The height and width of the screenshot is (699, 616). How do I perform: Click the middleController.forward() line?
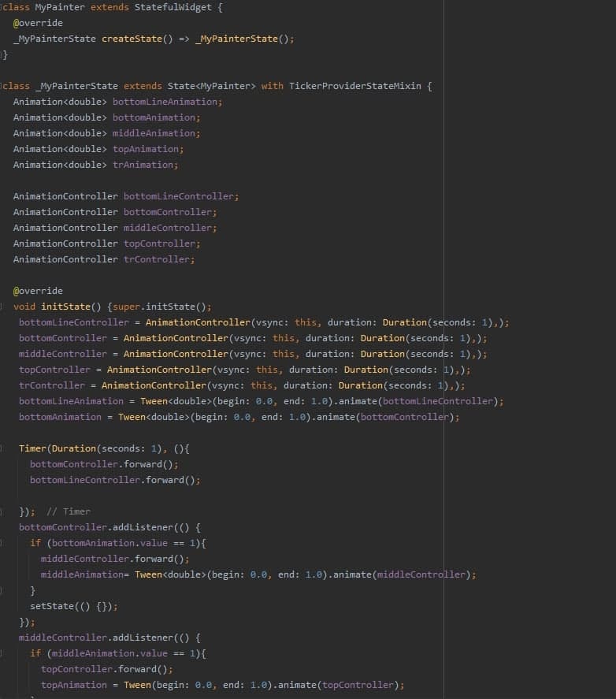point(115,559)
